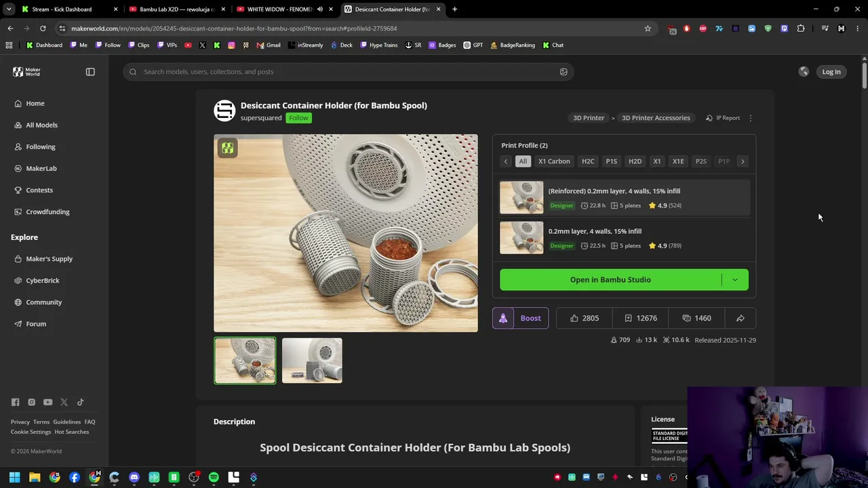The height and width of the screenshot is (488, 868).
Task: Expand the Open in Bambu Studio dropdown arrow
Action: point(735,280)
